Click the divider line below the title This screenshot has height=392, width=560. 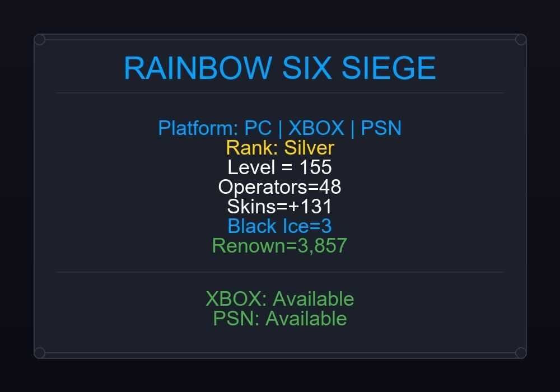[x=280, y=93]
